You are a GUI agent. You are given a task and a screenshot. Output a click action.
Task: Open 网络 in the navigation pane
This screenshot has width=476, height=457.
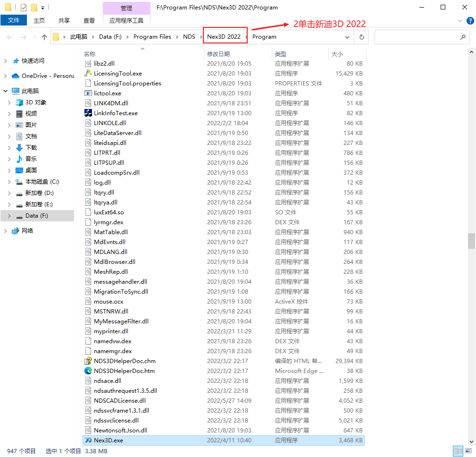27,231
